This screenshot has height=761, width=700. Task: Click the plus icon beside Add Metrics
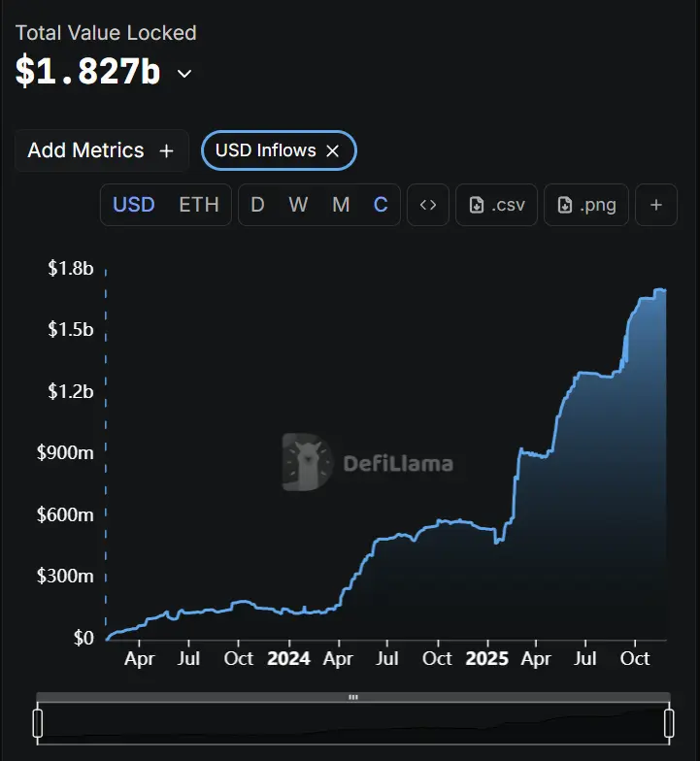(167, 151)
